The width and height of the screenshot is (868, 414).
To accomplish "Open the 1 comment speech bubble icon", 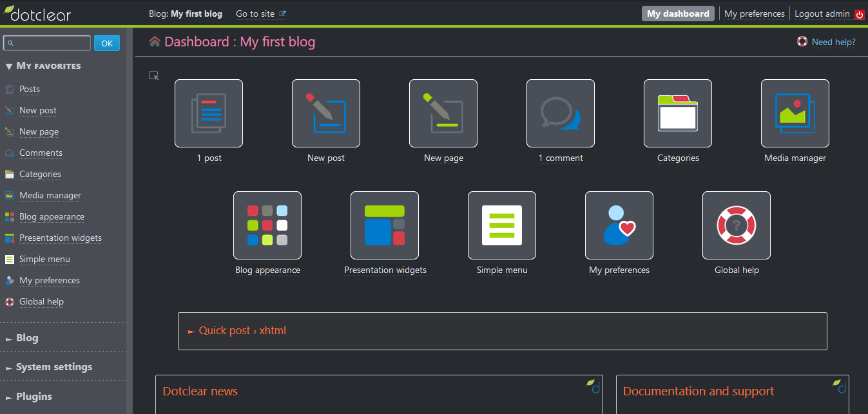I will point(561,113).
